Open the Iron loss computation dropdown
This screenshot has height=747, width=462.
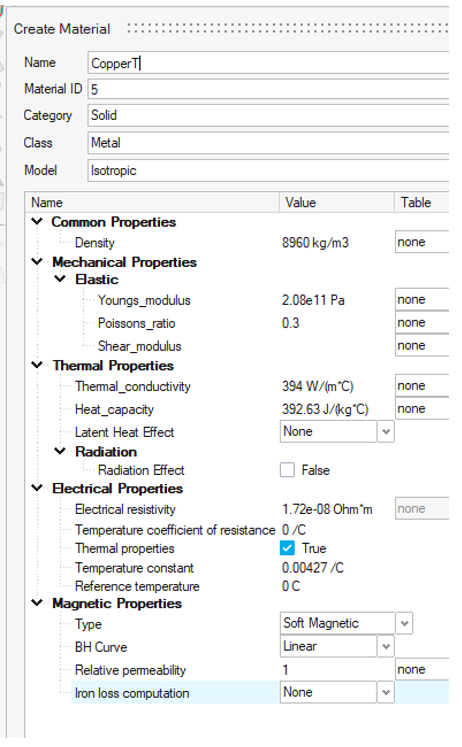385,692
